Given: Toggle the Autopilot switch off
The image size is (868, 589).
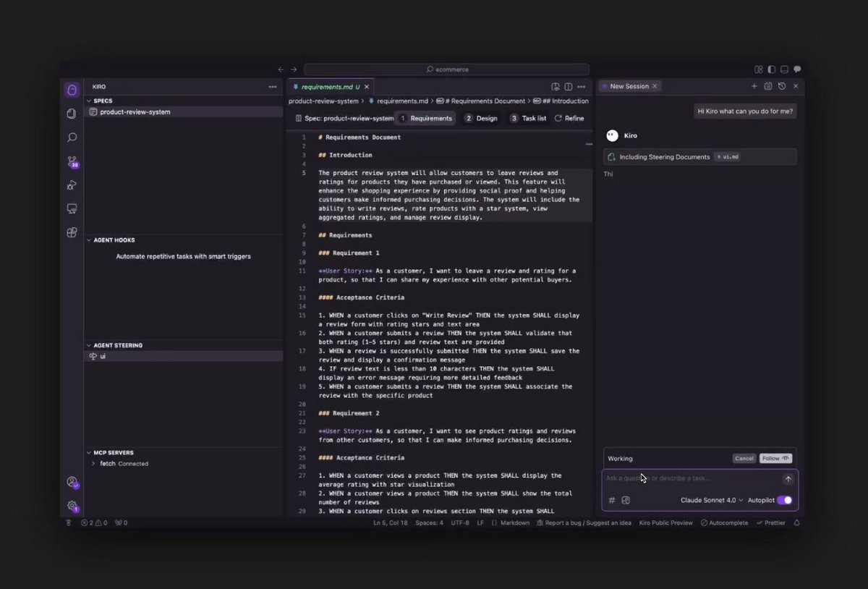Looking at the screenshot, I should pyautogui.click(x=784, y=500).
